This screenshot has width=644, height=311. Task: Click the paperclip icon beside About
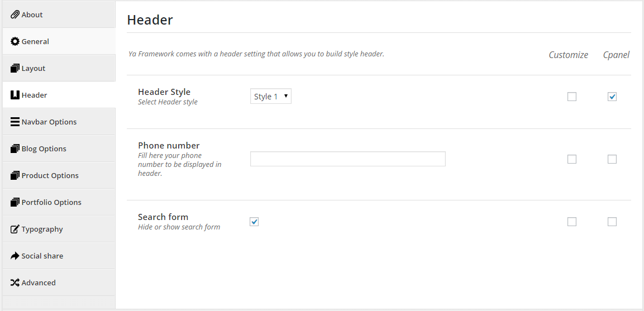15,15
